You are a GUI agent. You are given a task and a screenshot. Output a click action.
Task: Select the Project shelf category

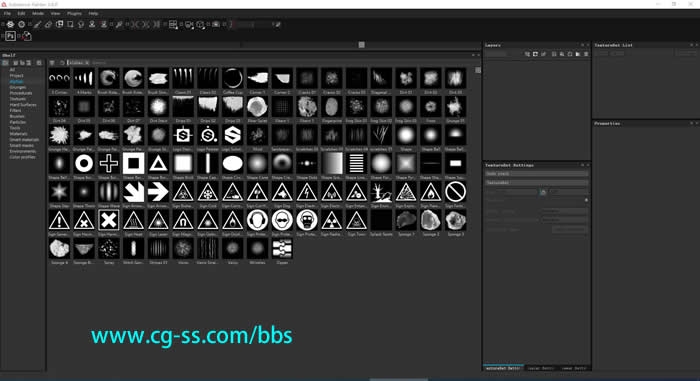pos(17,75)
